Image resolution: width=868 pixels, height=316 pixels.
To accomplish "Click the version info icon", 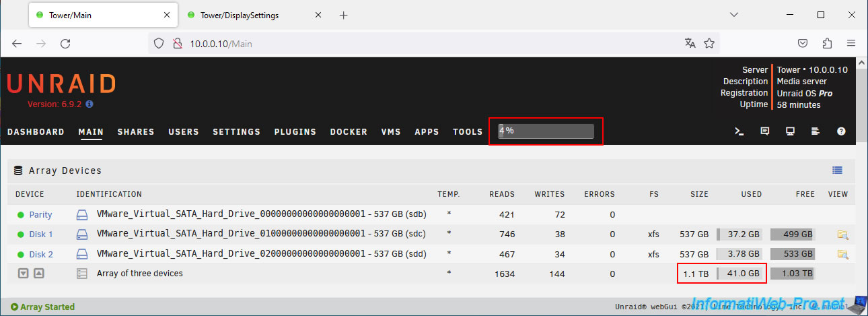I will 89,104.
